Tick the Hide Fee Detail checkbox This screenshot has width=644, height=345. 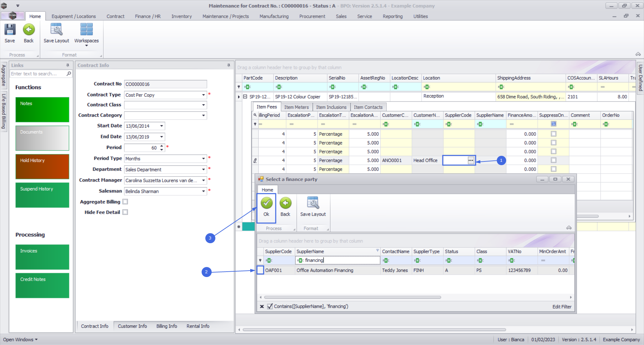pyautogui.click(x=125, y=212)
